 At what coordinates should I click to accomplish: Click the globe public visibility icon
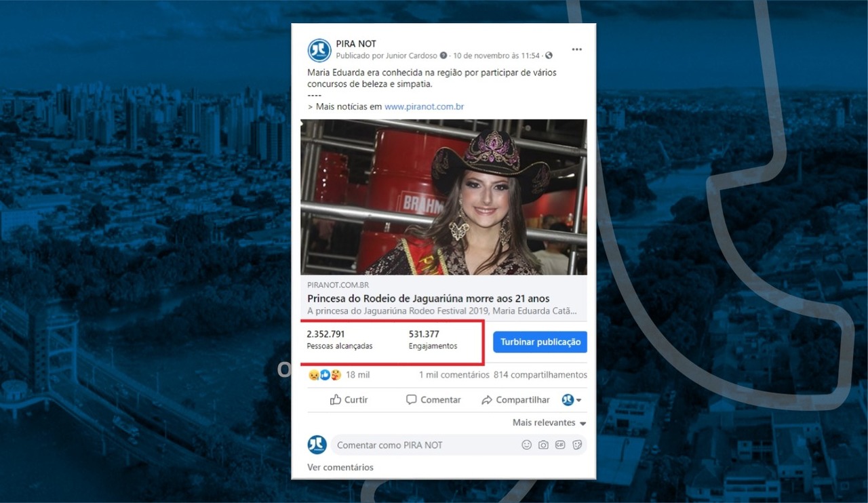tap(549, 56)
